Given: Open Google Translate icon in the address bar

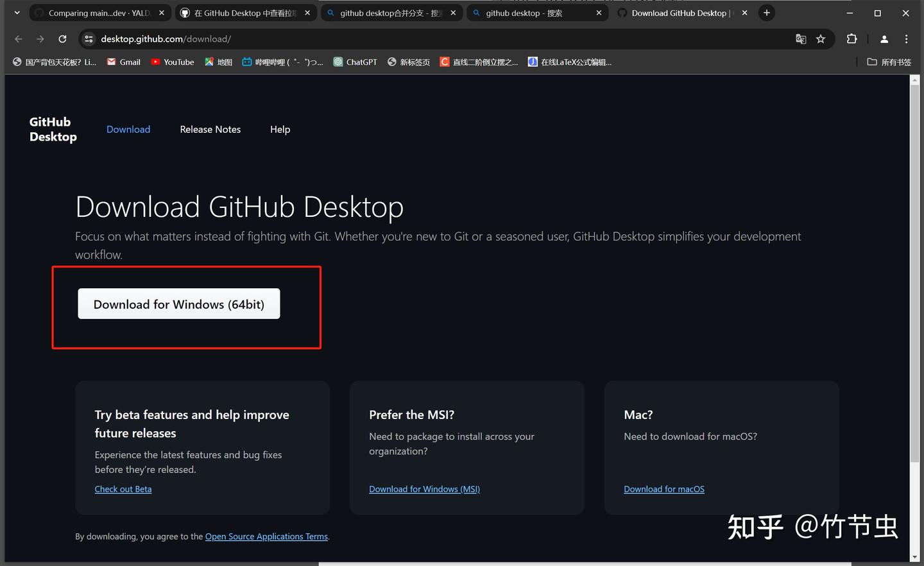Looking at the screenshot, I should click(801, 39).
